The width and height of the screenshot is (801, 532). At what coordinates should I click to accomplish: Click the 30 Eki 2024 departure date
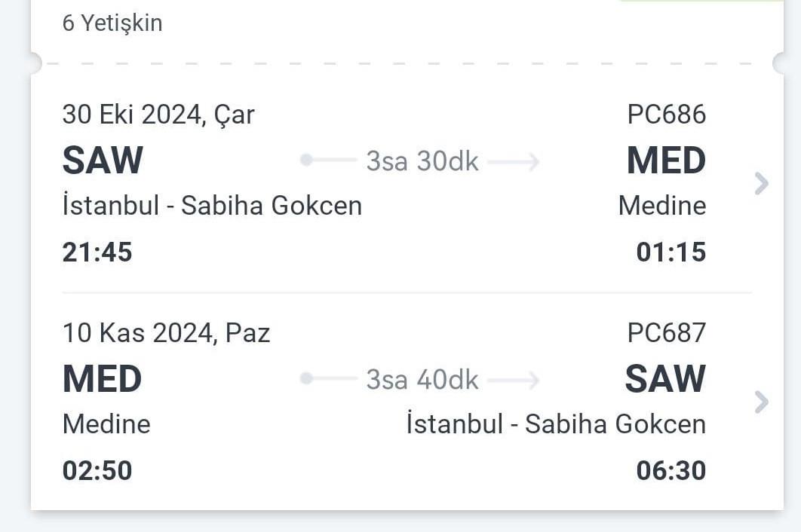pyautogui.click(x=158, y=115)
